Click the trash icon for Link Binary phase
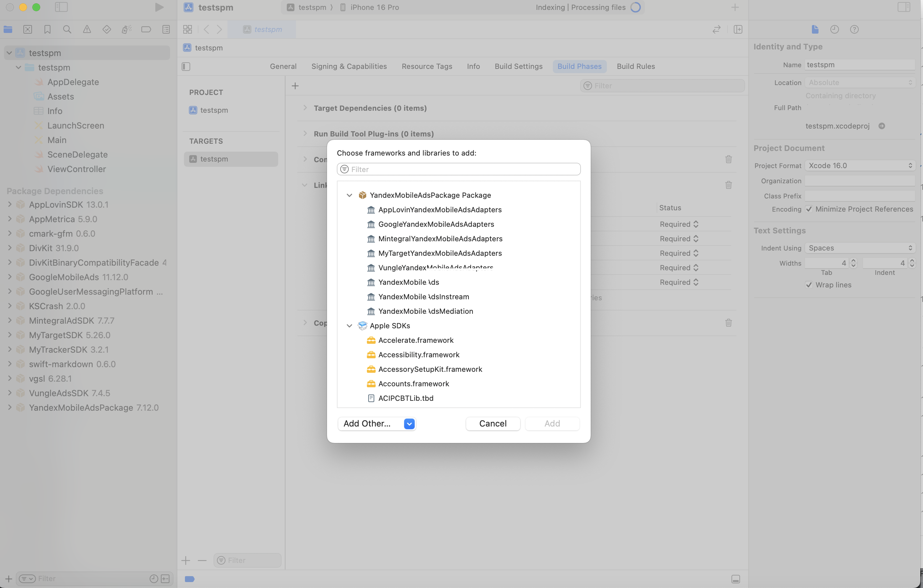The width and height of the screenshot is (923, 588). tap(728, 185)
